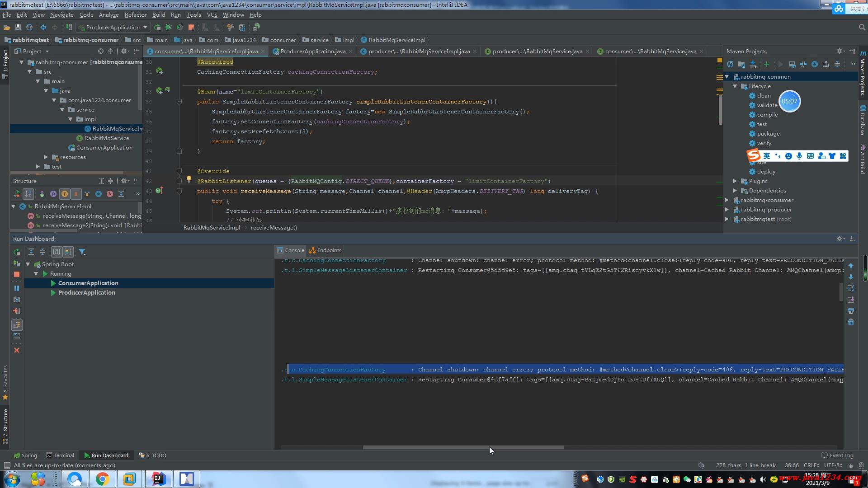
Task: Click Run with Coverage icon
Action: pos(180,28)
